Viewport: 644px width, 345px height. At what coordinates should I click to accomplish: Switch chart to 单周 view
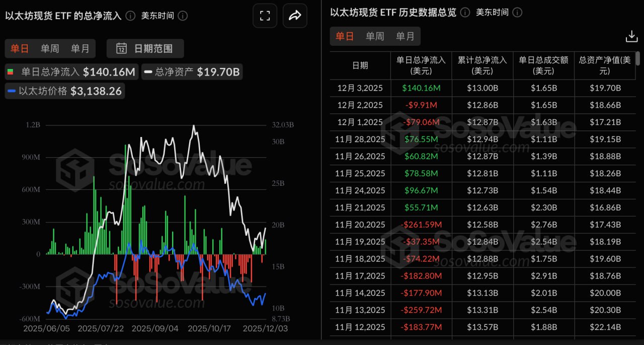50,48
